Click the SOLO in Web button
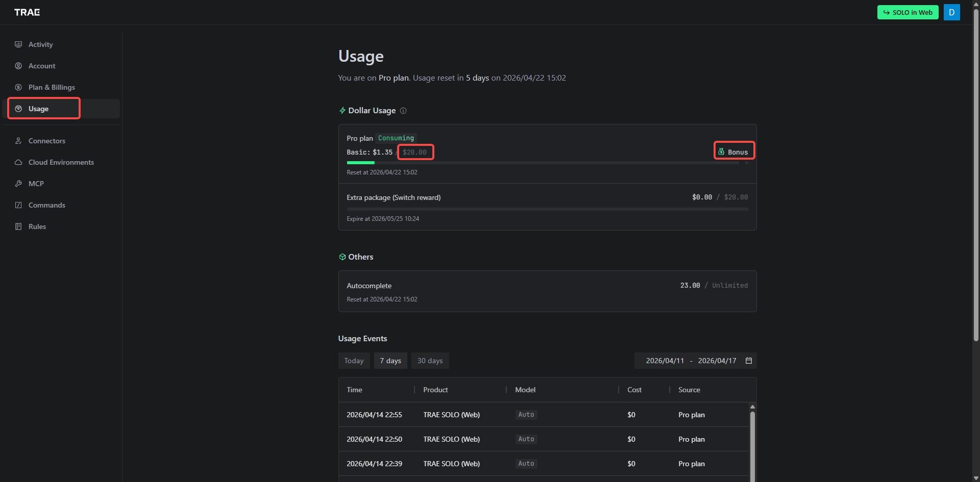The image size is (980, 482). click(908, 12)
